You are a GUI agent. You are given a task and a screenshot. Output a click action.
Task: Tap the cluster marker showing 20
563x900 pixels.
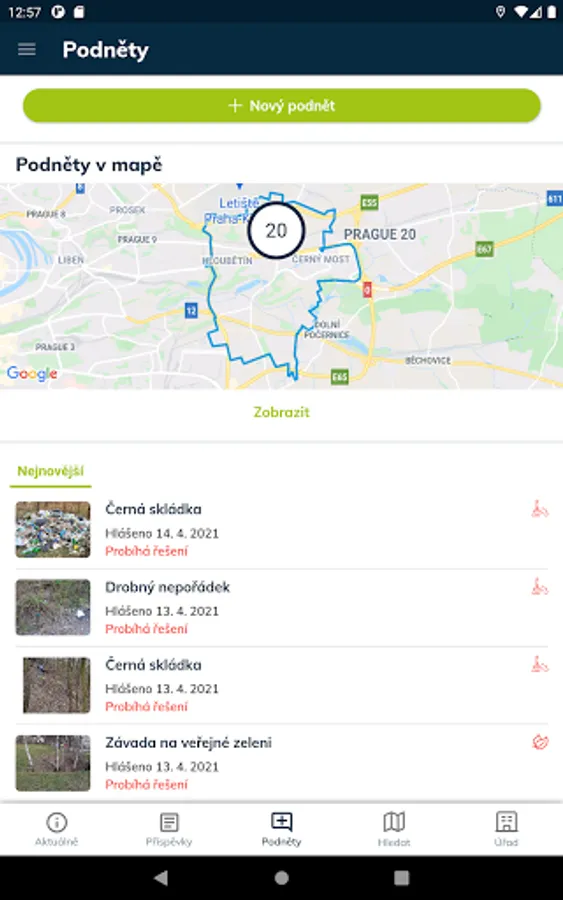click(276, 230)
